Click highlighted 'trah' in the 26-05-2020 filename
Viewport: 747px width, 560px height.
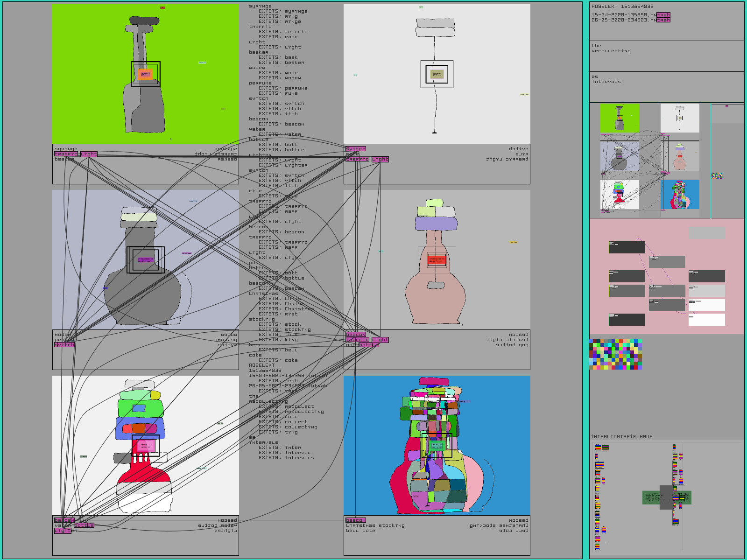pyautogui.click(x=663, y=20)
